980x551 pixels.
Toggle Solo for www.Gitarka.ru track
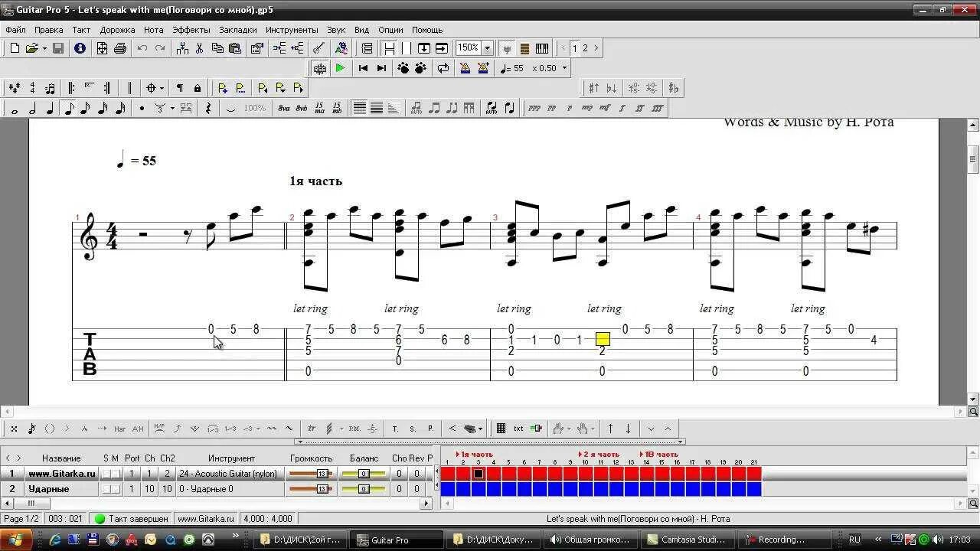click(106, 474)
